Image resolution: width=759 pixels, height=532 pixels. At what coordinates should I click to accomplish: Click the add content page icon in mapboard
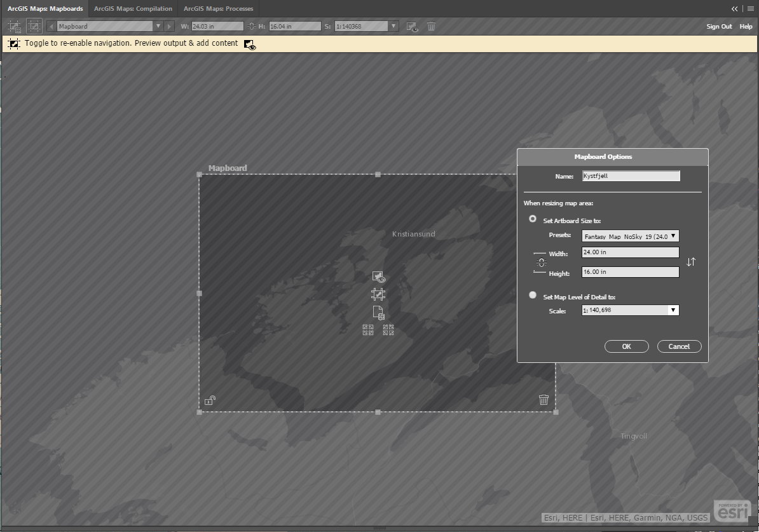[x=378, y=313]
